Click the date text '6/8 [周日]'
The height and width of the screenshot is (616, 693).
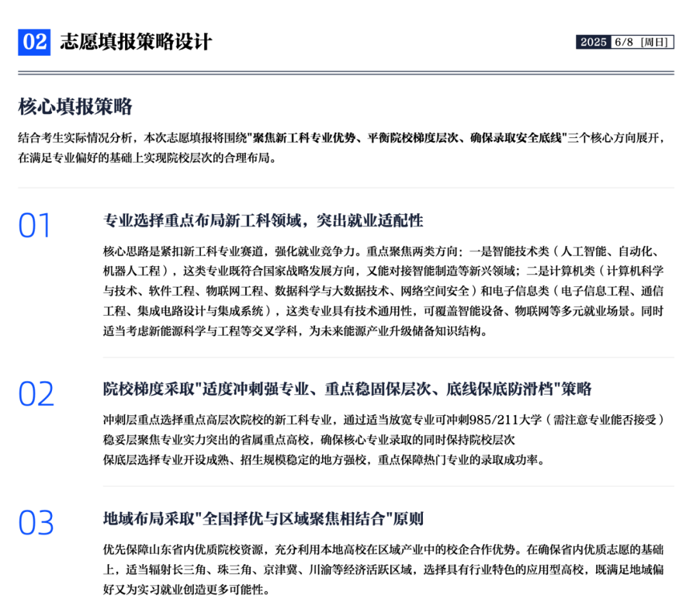pyautogui.click(x=642, y=42)
